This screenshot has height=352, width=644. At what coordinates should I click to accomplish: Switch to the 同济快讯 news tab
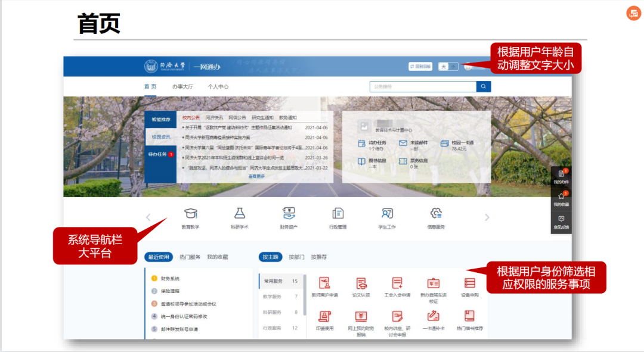pyautogui.click(x=214, y=118)
